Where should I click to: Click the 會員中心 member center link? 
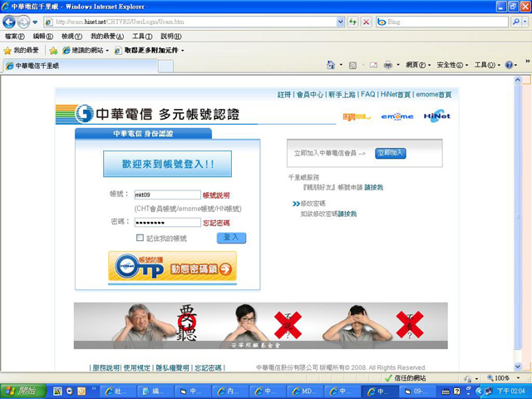click(x=310, y=95)
